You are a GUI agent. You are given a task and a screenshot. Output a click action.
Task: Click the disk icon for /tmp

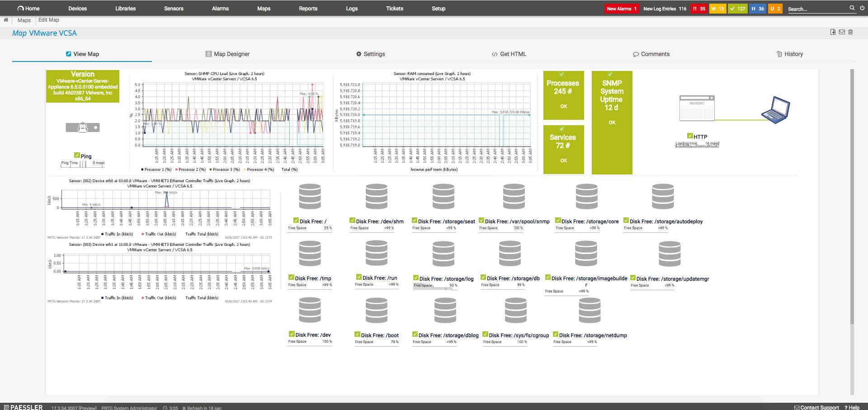pyautogui.click(x=310, y=253)
